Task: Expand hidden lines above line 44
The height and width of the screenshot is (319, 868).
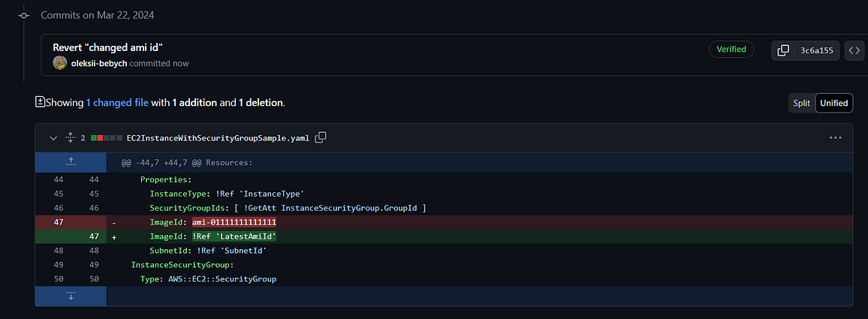Action: [x=71, y=163]
